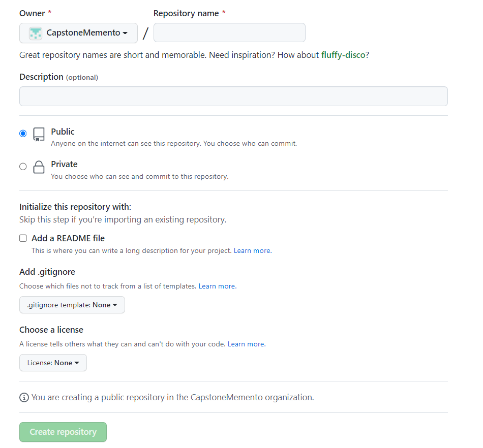Expand the .gitignore template dropdown

pyautogui.click(x=72, y=305)
